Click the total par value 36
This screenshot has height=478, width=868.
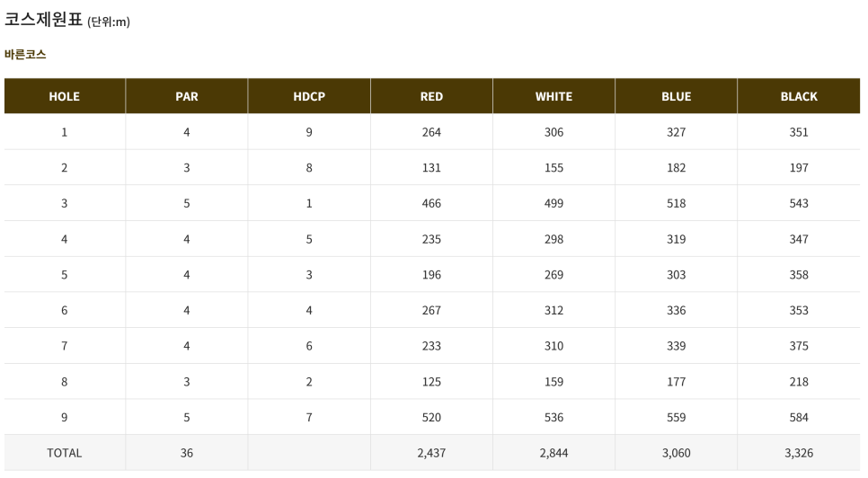[187, 453]
